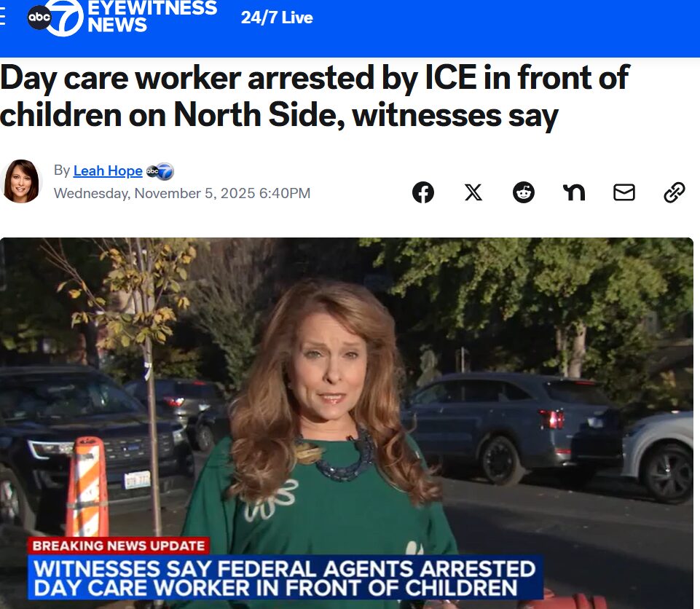The width and height of the screenshot is (700, 609).
Task: Click the Wednesday, November 5 timestamp
Action: 181,193
